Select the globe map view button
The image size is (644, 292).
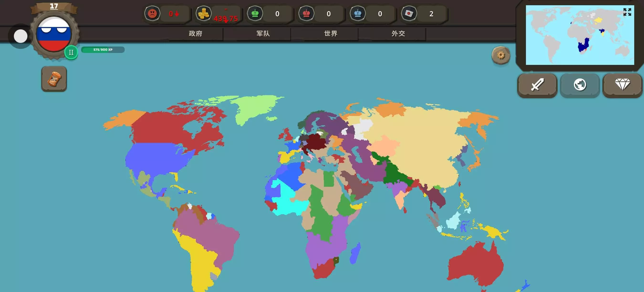580,85
